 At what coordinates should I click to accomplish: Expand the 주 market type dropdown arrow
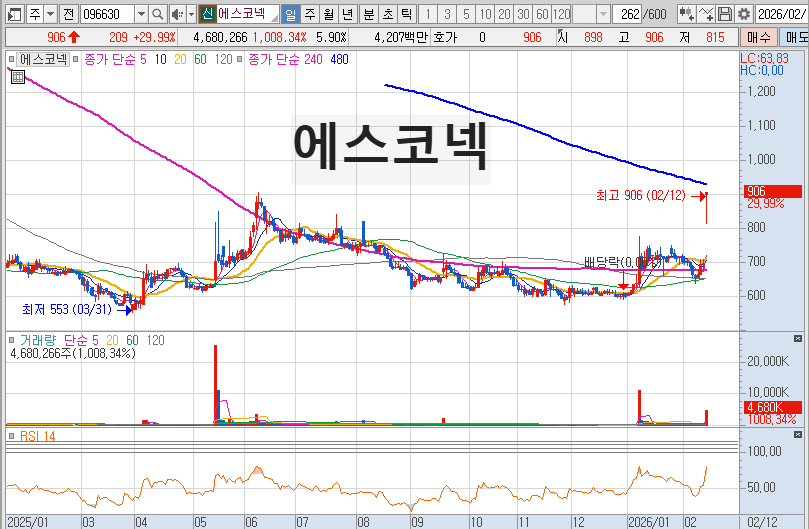51,14
